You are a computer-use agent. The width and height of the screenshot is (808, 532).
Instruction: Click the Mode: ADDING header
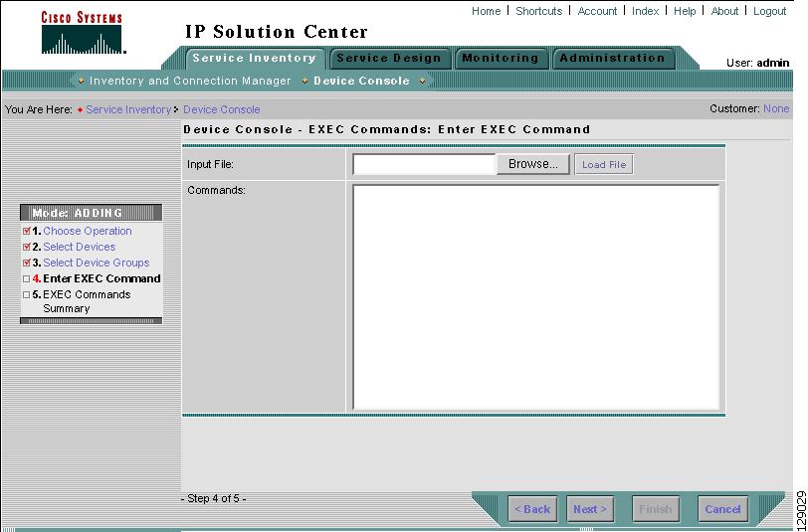tap(92, 213)
